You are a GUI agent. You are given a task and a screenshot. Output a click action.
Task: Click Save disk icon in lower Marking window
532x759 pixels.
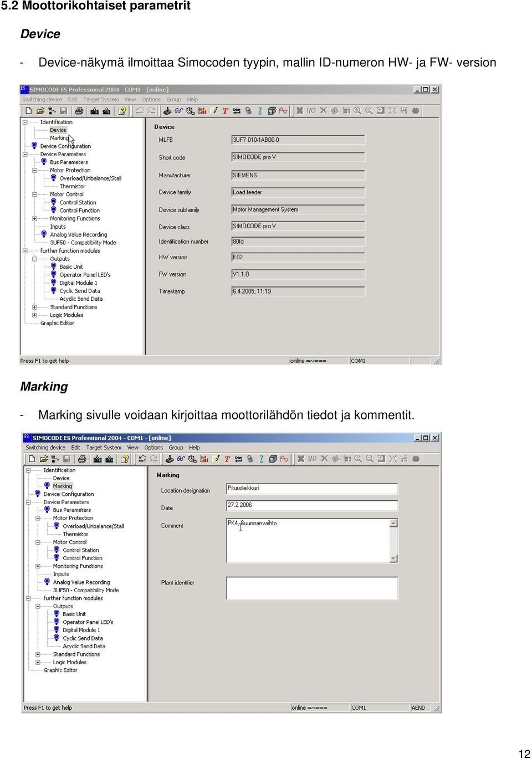(x=66, y=459)
